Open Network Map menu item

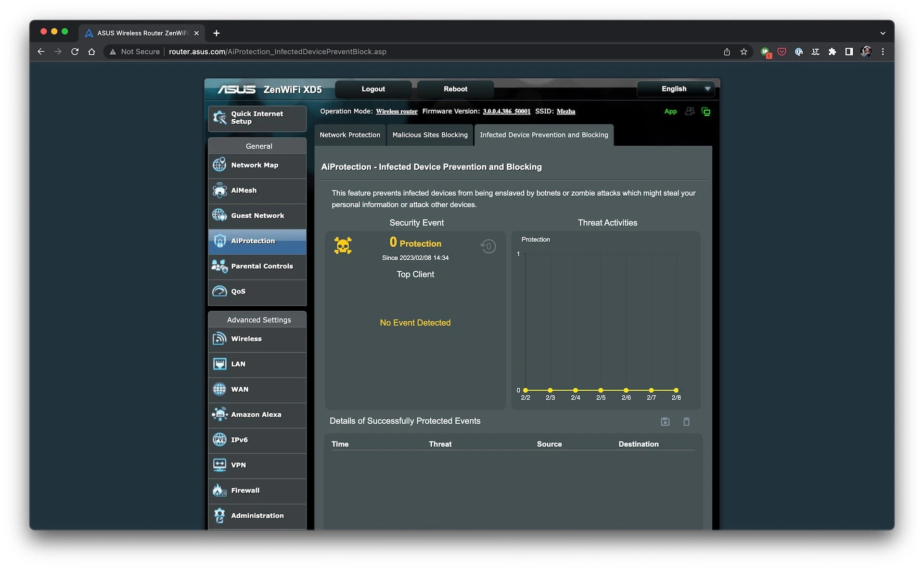pyautogui.click(x=257, y=165)
